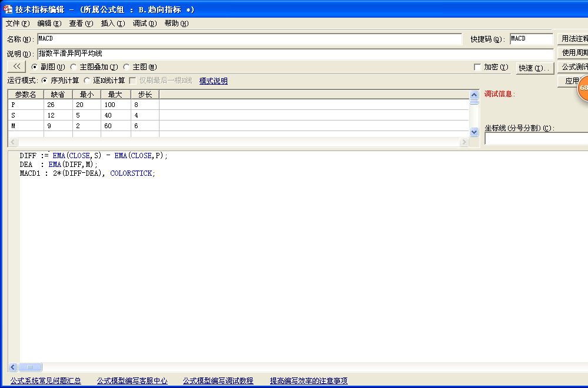Open the 用法注释 button
This screenshot has width=588, height=388.
[x=573, y=39]
